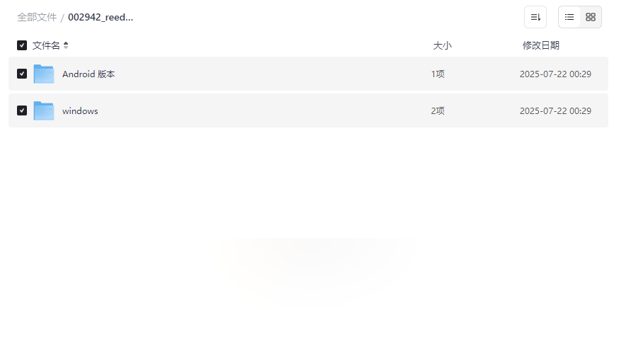
Task: Click the 2项 size of windows
Action: tap(438, 110)
